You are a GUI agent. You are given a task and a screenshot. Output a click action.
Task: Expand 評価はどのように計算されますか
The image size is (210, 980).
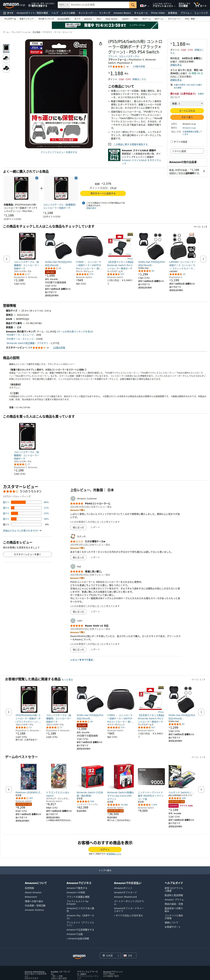click(22, 530)
